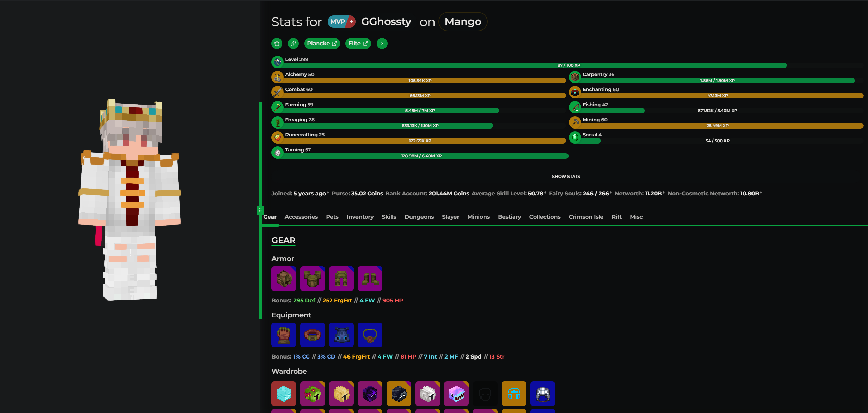Select the armor helmet item icon
The height and width of the screenshot is (413, 868).
coord(283,279)
